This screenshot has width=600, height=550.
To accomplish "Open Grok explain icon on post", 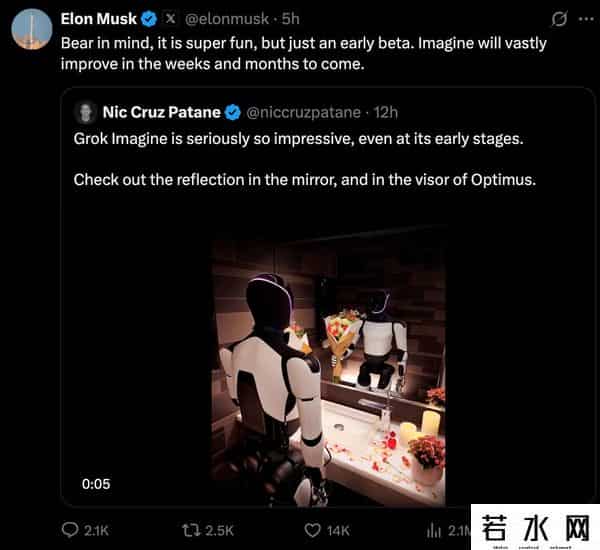I will (560, 19).
